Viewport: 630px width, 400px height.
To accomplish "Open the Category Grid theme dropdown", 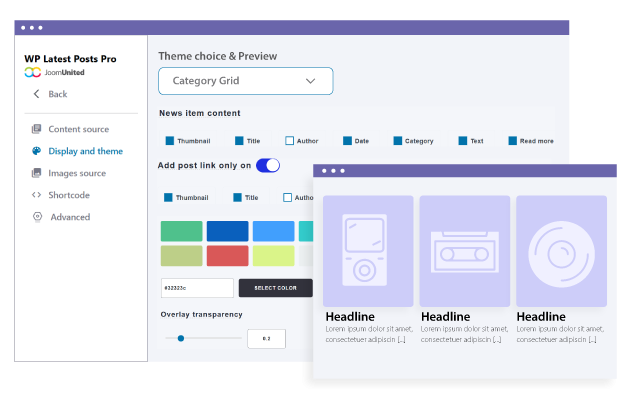I will 245,81.
